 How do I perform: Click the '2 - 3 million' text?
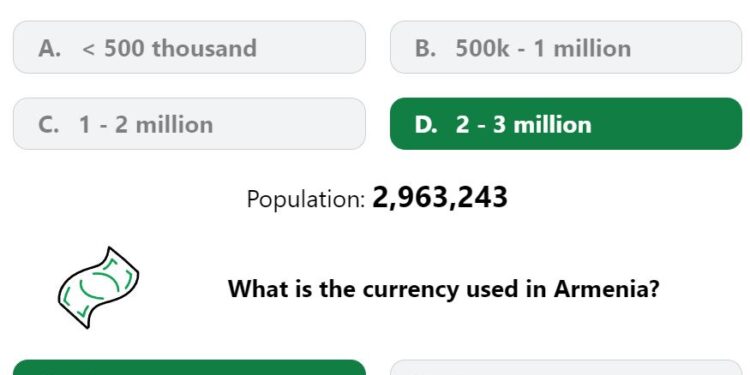tap(524, 125)
